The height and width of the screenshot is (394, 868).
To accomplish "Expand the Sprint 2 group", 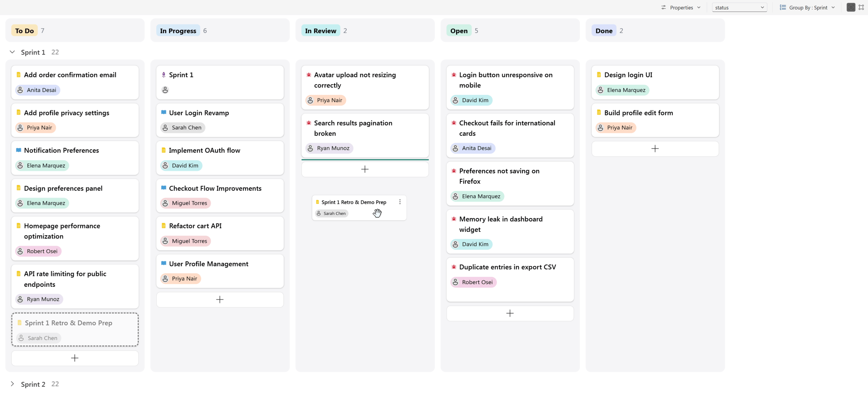I will (x=12, y=384).
